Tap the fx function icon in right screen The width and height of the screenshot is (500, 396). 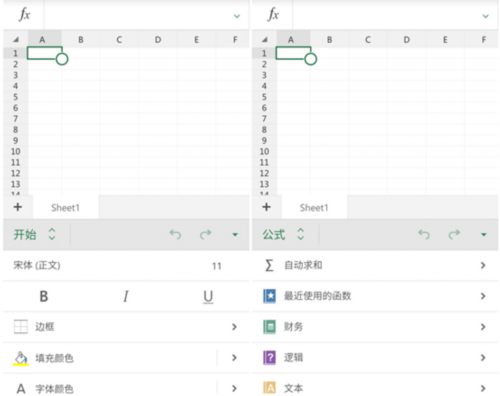tap(273, 15)
